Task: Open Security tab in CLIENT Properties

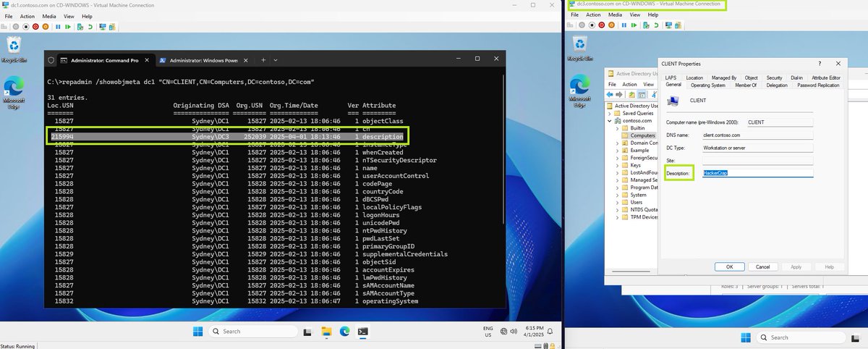Action: coord(774,77)
